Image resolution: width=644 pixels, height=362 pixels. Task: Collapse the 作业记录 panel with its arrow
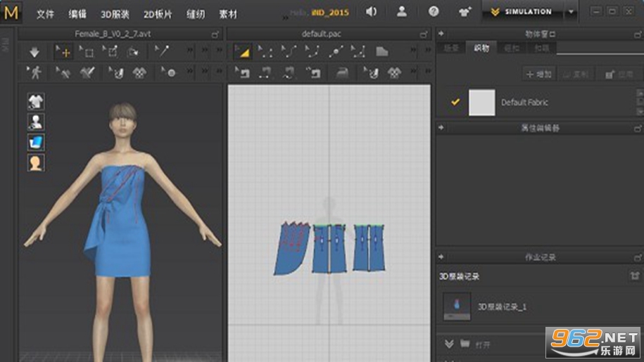441,257
